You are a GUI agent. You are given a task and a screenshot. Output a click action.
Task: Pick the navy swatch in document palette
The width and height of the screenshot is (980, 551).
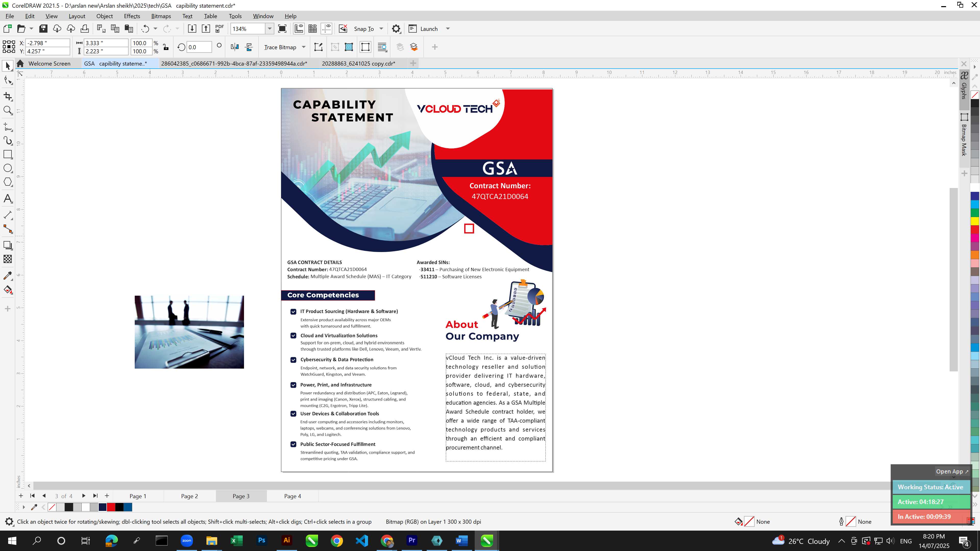click(103, 507)
